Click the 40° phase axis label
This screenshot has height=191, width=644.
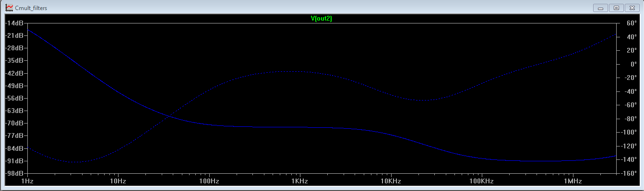pos(632,37)
